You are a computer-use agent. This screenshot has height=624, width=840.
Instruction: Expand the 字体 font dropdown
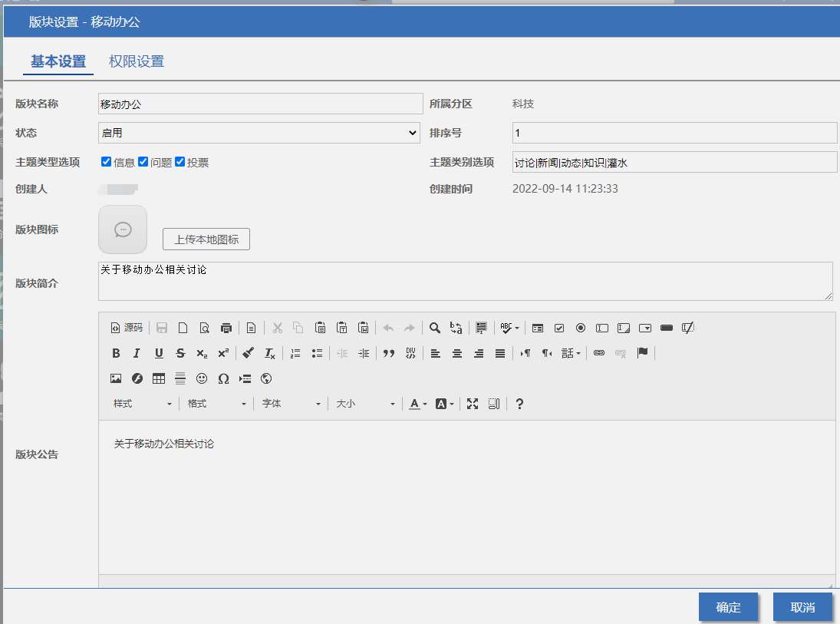pyautogui.click(x=290, y=404)
